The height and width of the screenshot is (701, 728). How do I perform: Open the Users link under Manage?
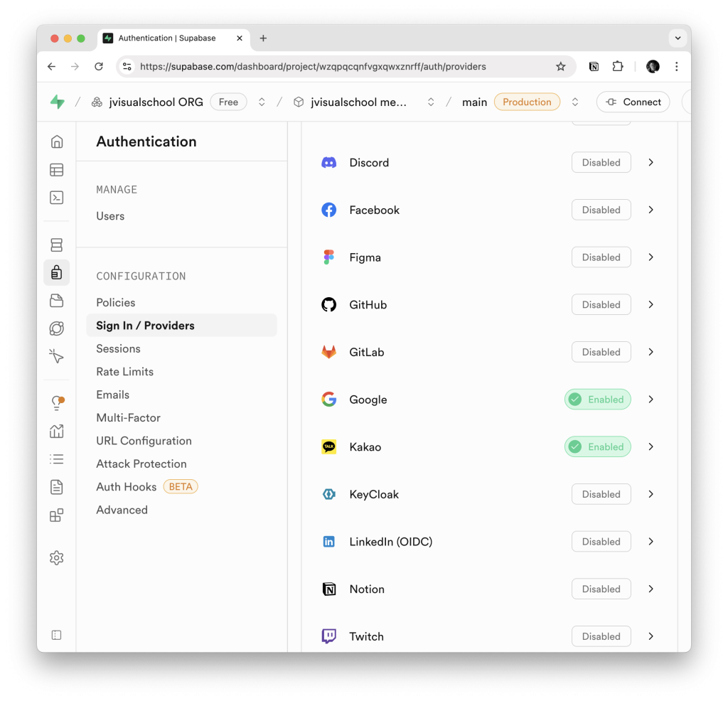pos(110,216)
